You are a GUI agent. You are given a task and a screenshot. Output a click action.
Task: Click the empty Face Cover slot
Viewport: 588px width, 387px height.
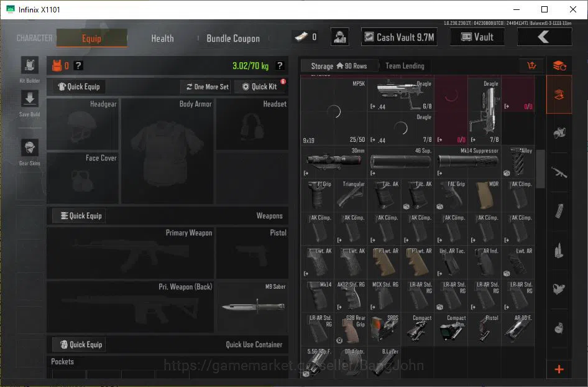83,178
